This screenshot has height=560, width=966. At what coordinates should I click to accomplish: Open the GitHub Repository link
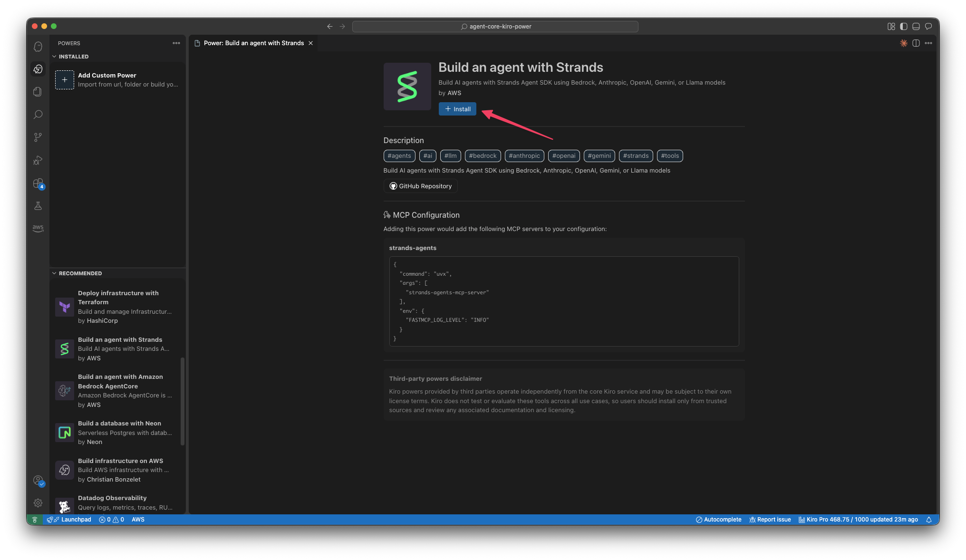pyautogui.click(x=420, y=186)
